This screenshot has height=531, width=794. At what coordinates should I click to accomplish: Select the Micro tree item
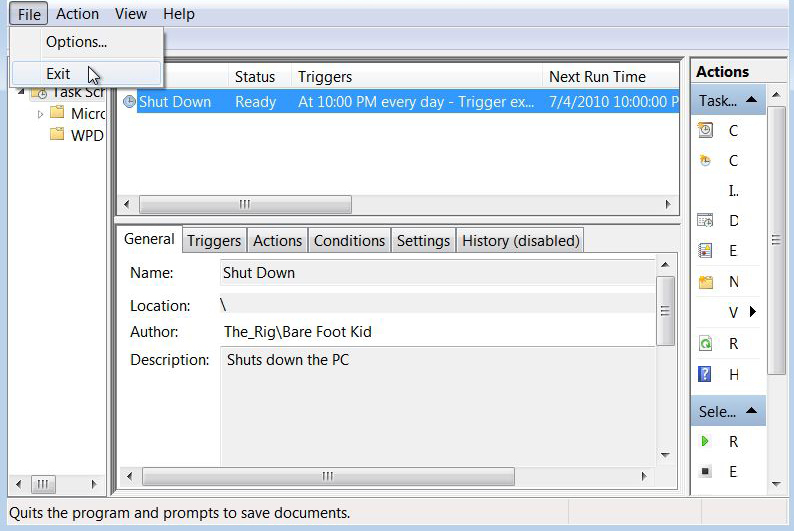tap(88, 113)
